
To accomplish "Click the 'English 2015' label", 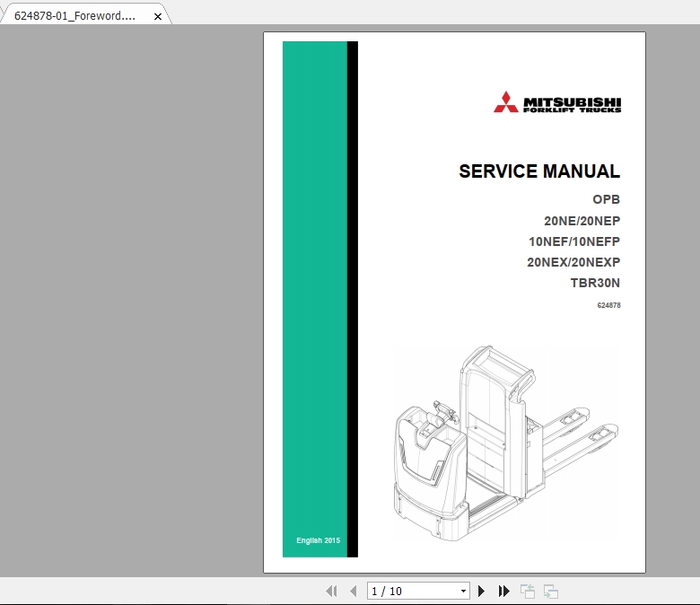I will pyautogui.click(x=319, y=540).
